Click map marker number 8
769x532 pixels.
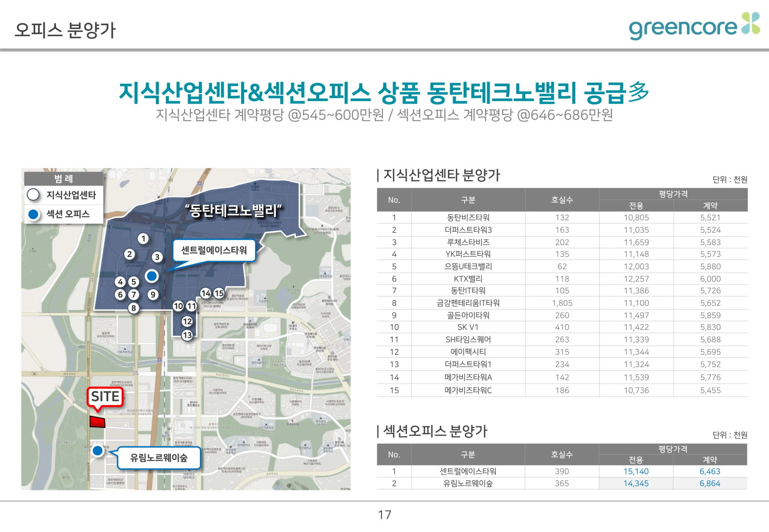coord(134,308)
